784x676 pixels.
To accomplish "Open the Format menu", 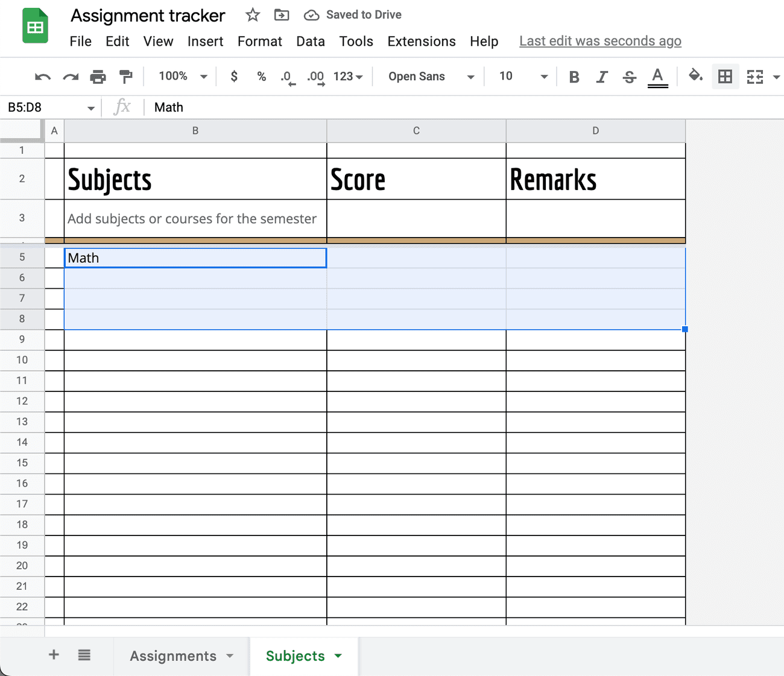I will 259,42.
